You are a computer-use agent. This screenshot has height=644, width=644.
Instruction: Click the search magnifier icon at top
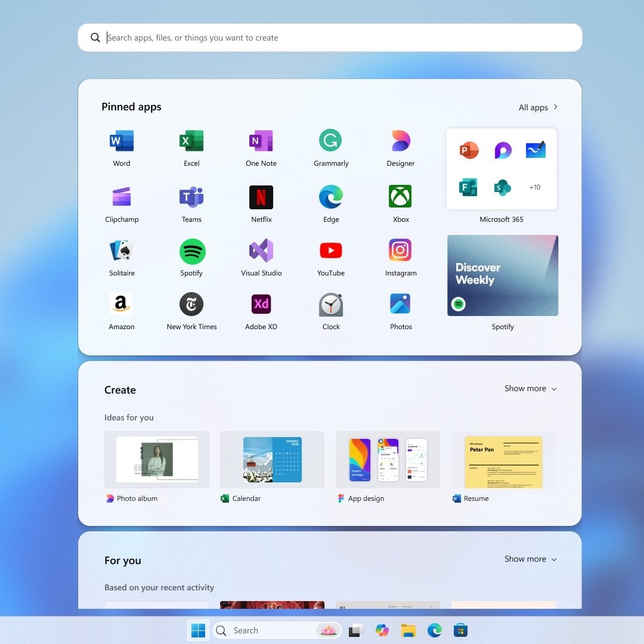click(x=95, y=38)
